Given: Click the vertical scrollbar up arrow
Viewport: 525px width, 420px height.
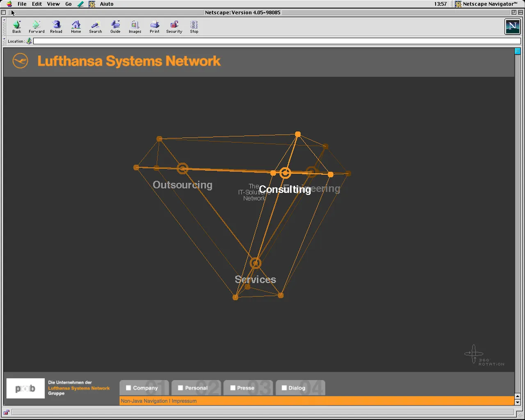Looking at the screenshot, I should pos(518,397).
